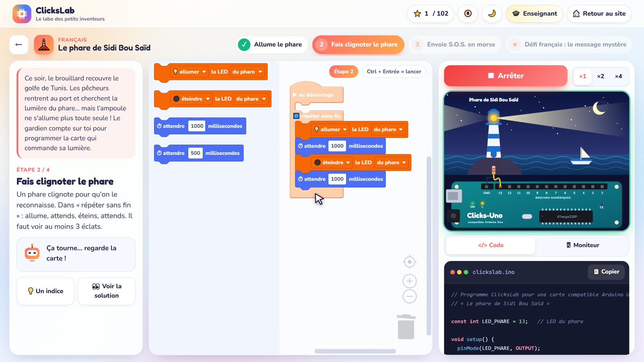Click the ClicksLab logo icon
This screenshot has width=644, height=362.
click(22, 14)
